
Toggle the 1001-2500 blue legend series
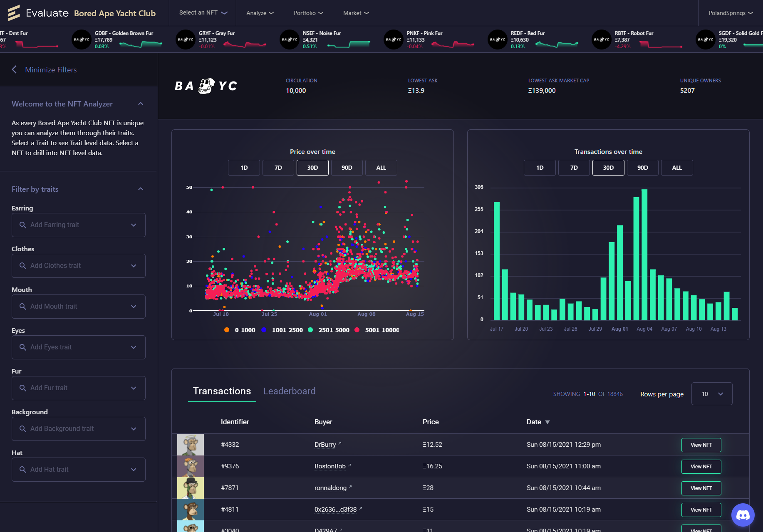[282, 330]
